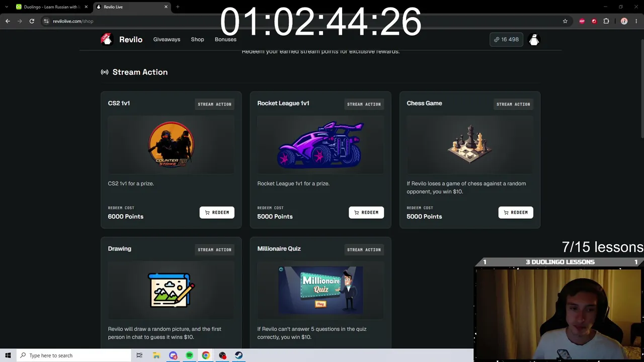Click the Stream Action tag on Drawing card
644x362 pixels.
tap(214, 249)
